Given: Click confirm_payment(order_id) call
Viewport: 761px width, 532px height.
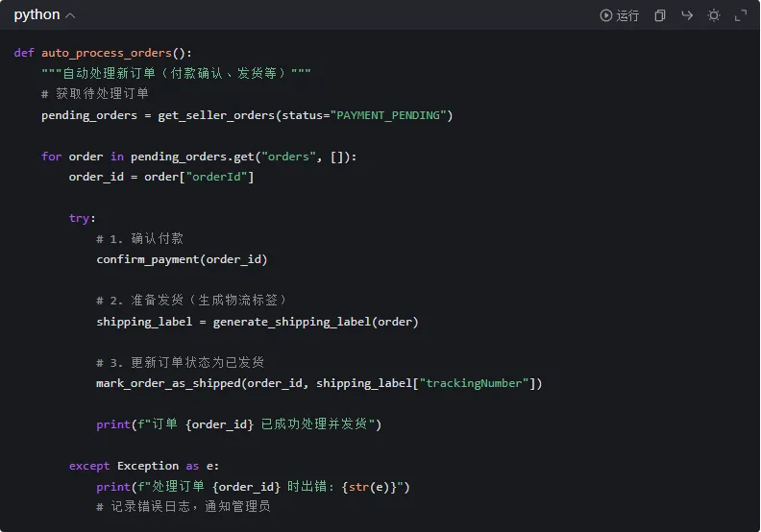Looking at the screenshot, I should click(182, 259).
